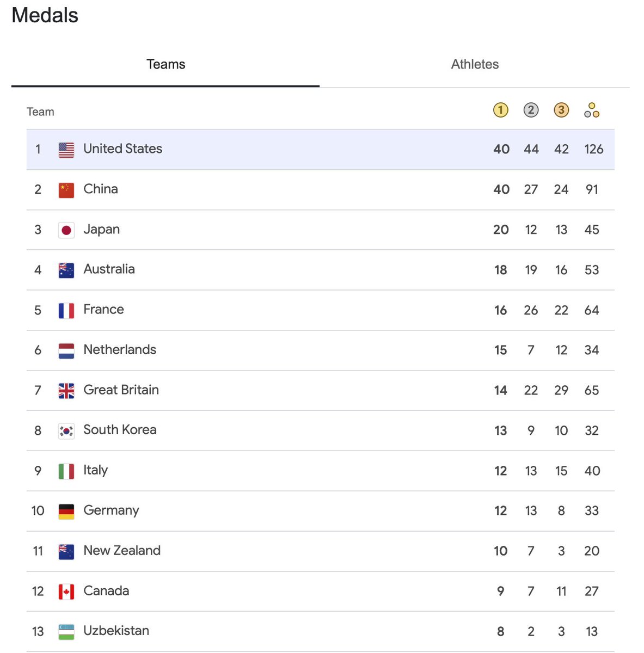The height and width of the screenshot is (653, 644).
Task: Open the Great Britain team entry
Action: pos(321,391)
